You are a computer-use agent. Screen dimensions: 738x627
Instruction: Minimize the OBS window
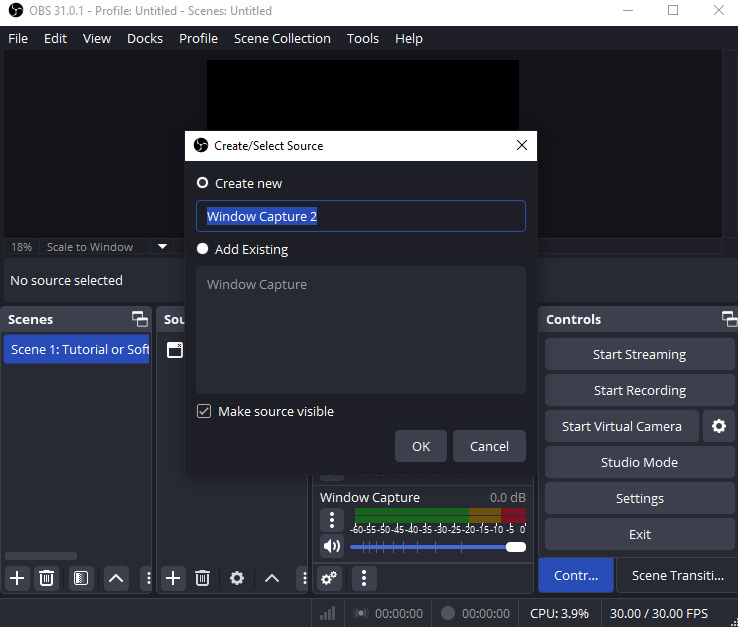point(628,10)
